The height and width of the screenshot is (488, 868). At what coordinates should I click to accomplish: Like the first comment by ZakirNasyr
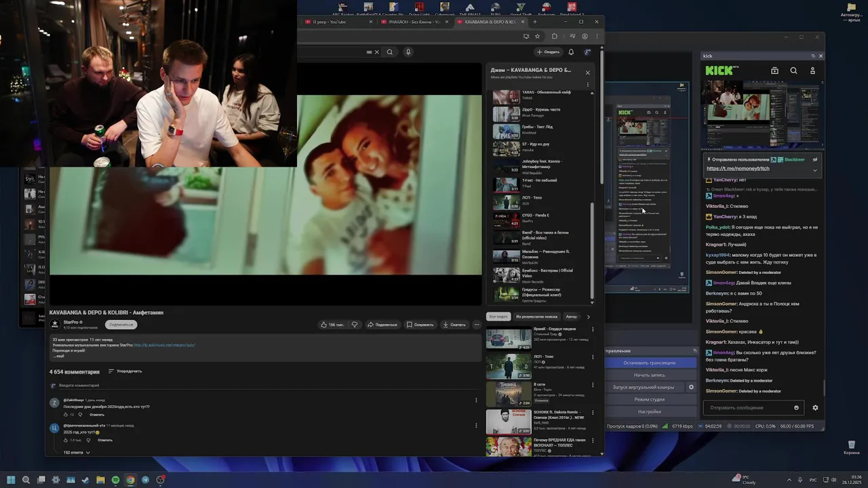[66, 415]
